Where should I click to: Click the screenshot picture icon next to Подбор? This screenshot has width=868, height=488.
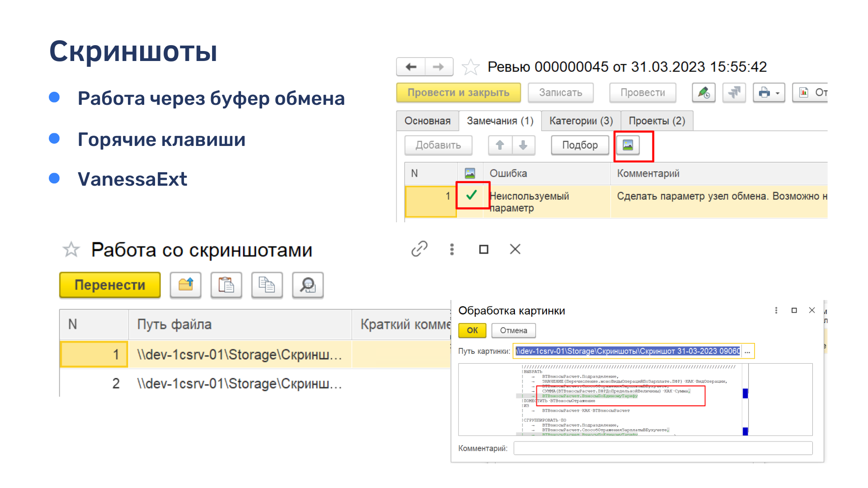click(x=627, y=145)
